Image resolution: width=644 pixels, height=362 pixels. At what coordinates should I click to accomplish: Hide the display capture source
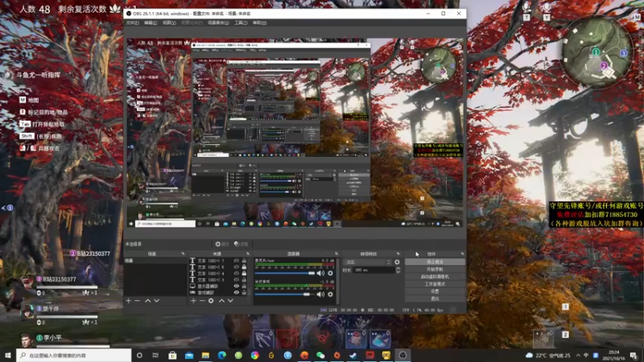(x=236, y=286)
